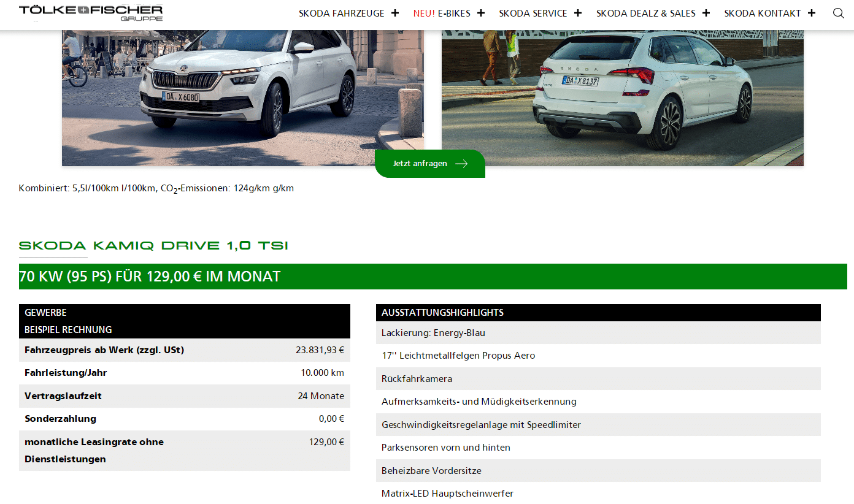This screenshot has height=504, width=854.
Task: Expand plus next to SKODA KONTAKT
Action: tap(812, 13)
